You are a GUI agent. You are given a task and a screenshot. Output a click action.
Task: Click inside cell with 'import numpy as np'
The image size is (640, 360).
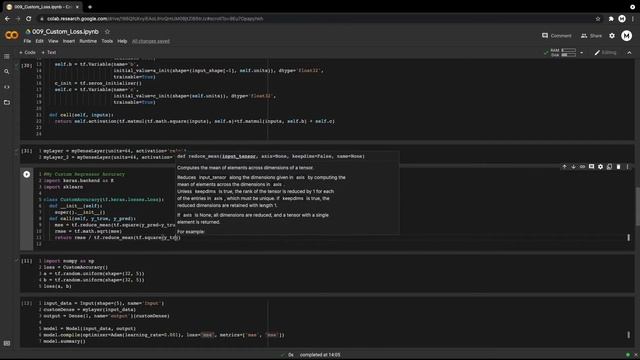[327, 273]
